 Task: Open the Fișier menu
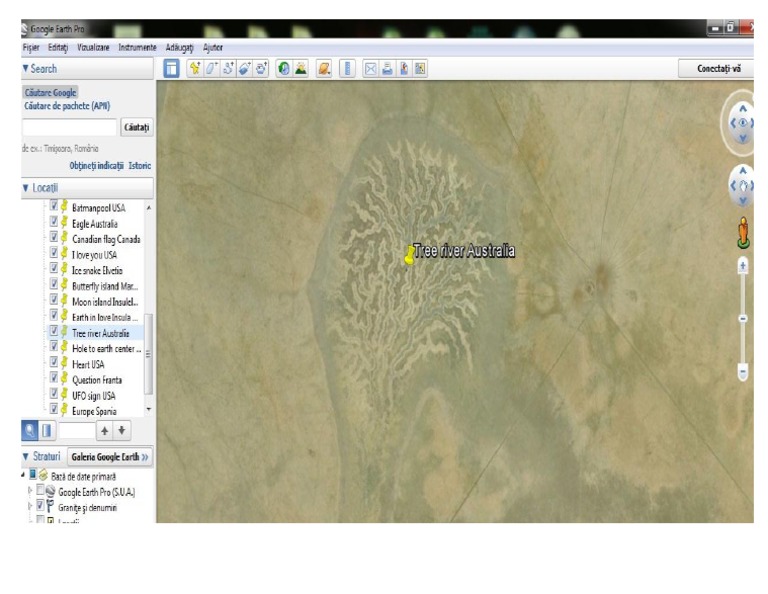(x=31, y=48)
